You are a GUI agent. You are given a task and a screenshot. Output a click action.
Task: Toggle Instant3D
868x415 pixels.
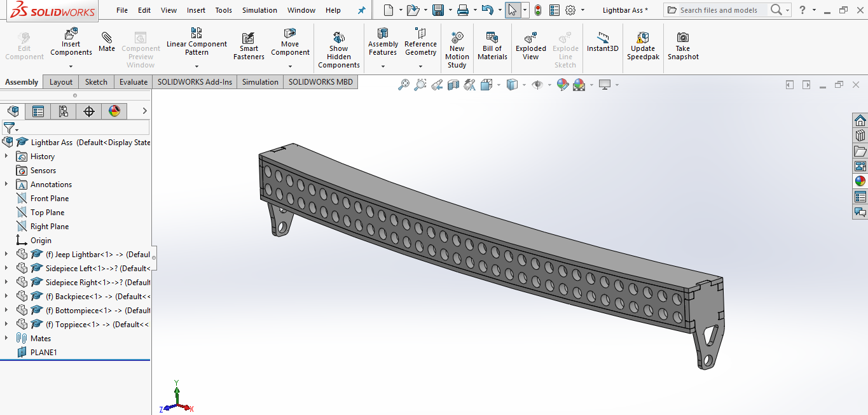pyautogui.click(x=602, y=42)
